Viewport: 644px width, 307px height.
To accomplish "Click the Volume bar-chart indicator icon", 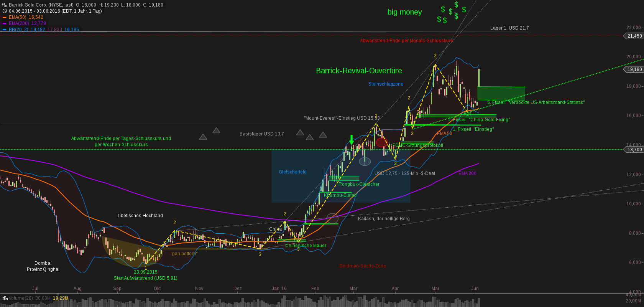I will (5, 298).
